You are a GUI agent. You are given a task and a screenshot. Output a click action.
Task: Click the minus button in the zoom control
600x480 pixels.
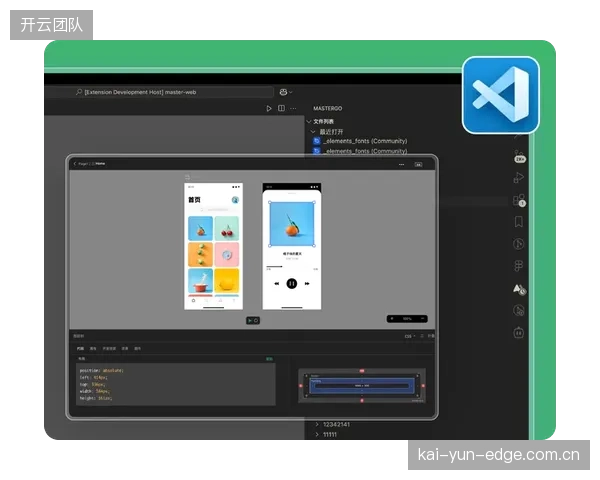422,319
